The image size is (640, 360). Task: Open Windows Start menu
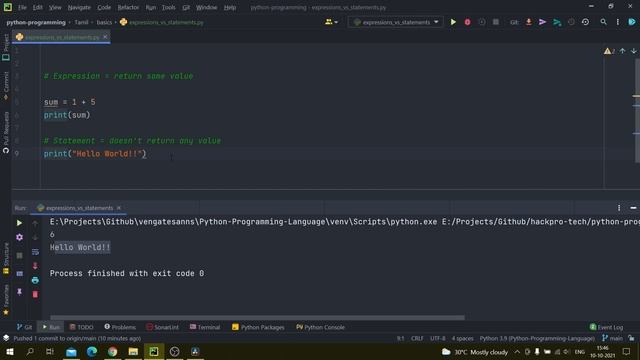10,351
